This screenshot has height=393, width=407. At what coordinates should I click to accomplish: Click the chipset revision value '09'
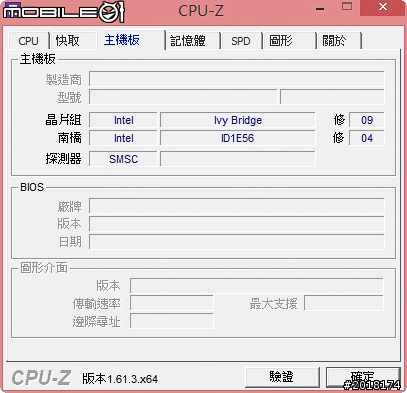tap(367, 120)
